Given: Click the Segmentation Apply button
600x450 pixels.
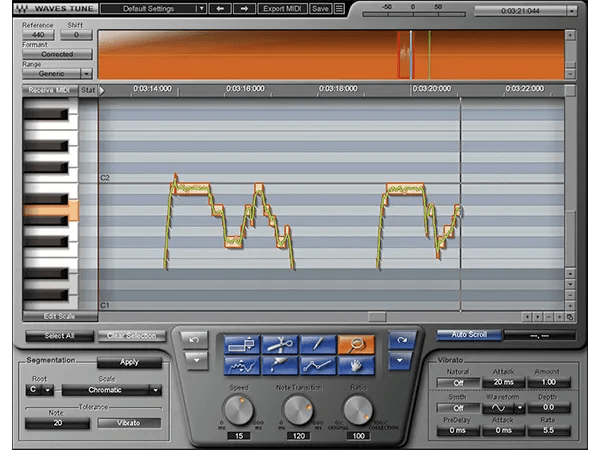Looking at the screenshot, I should [x=129, y=362].
